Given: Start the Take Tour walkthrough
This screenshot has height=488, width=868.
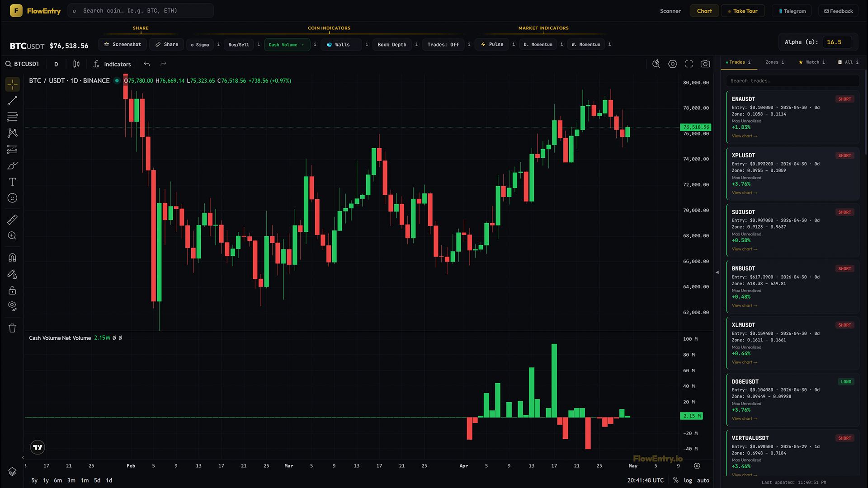Looking at the screenshot, I should pos(743,11).
